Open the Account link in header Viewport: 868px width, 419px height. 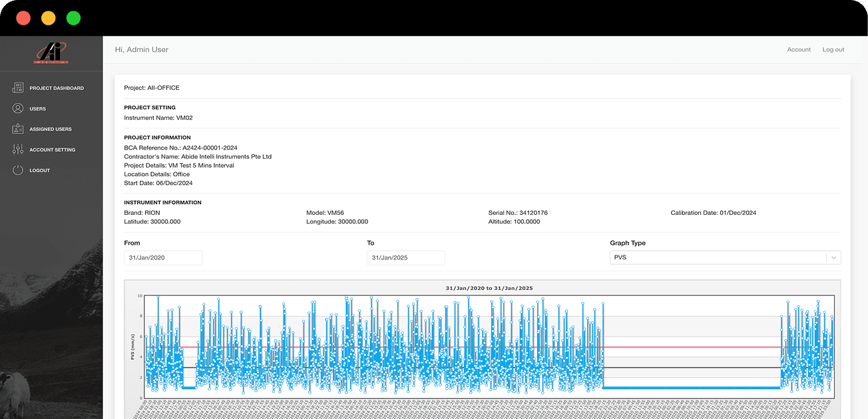799,50
